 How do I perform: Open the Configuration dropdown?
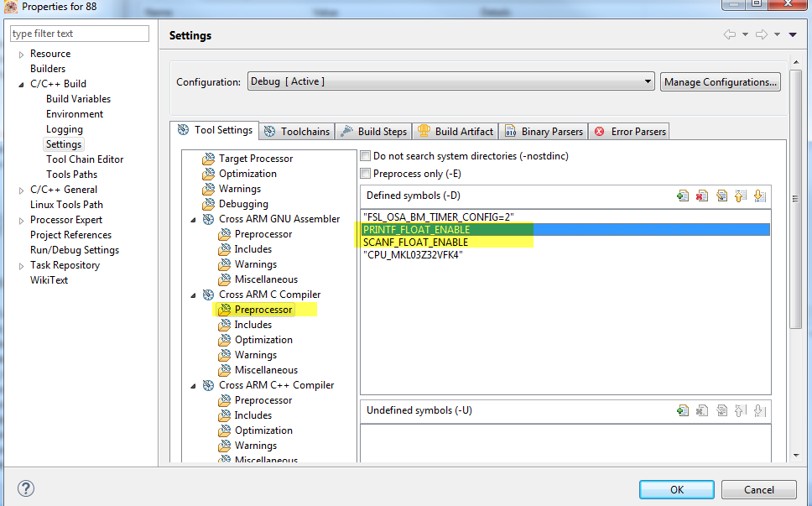pyautogui.click(x=451, y=81)
